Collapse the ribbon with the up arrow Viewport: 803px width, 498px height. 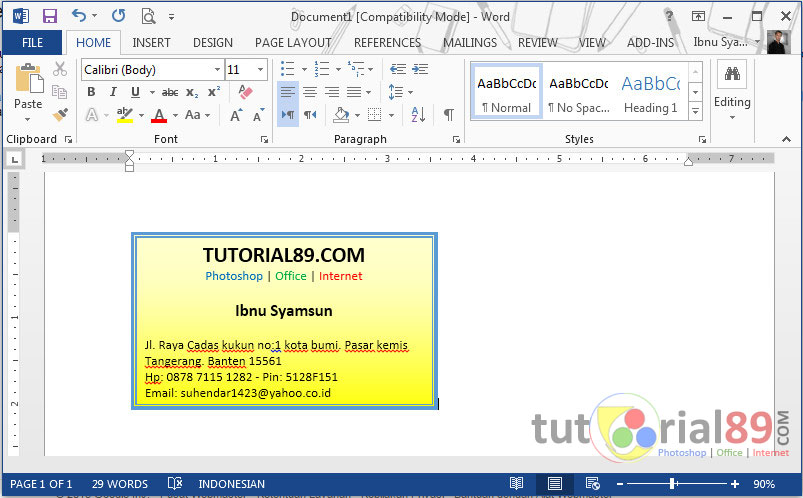click(x=786, y=139)
